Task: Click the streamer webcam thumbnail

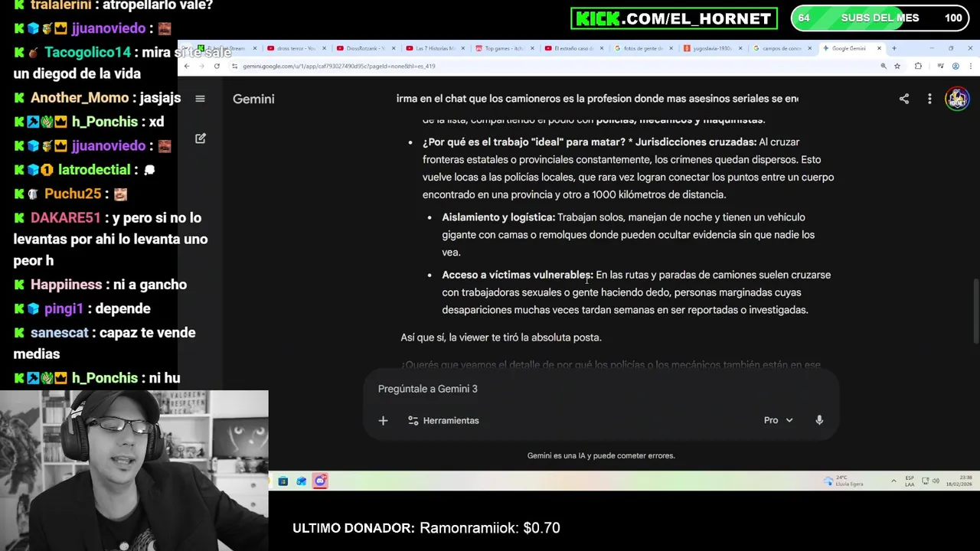Action: tap(134, 471)
